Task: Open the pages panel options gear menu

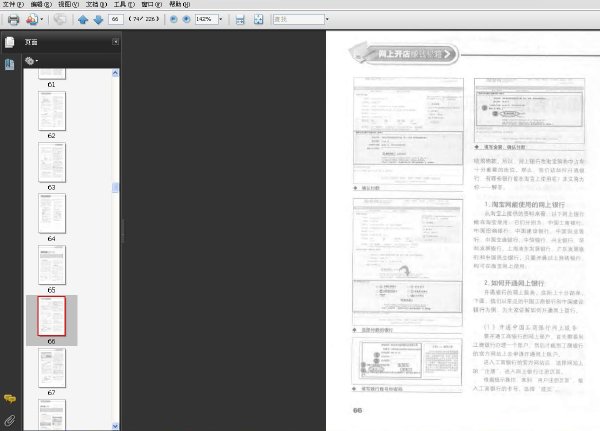Action: tap(31, 60)
